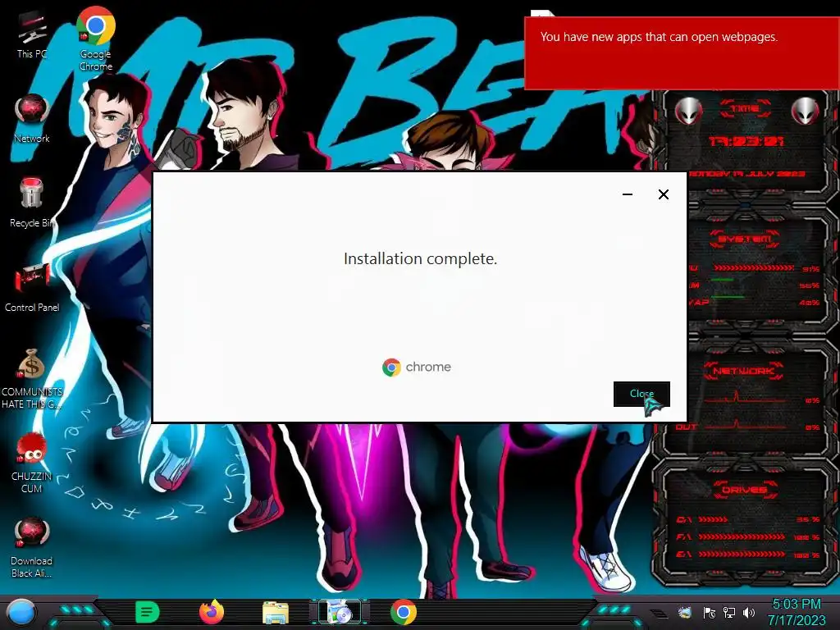The height and width of the screenshot is (630, 840).
Task: Click the C:\ drive usage bar
Action: 713,519
